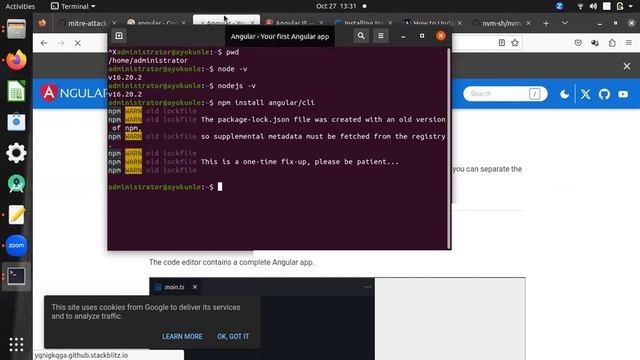
Task: Launch Android Studio from dock
Action: coord(16,184)
